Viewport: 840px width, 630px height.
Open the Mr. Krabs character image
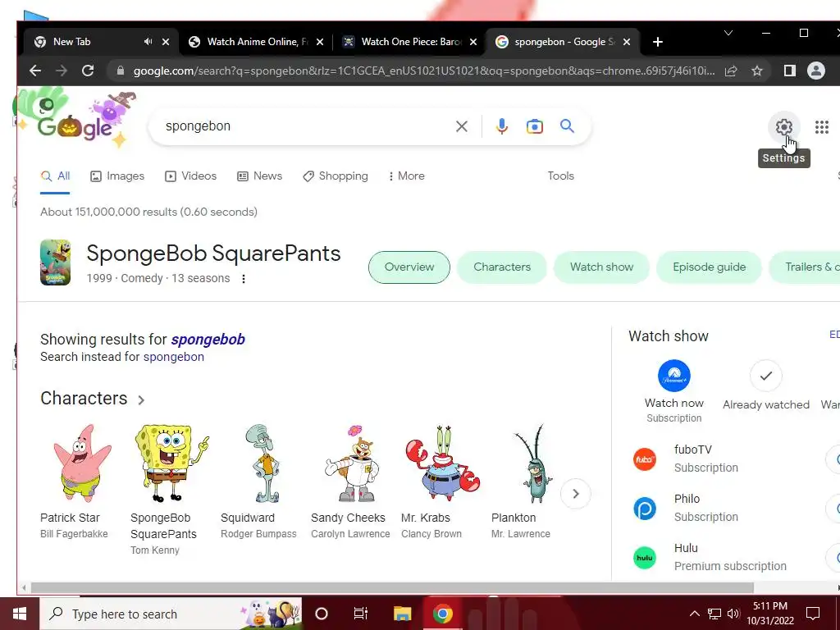(x=442, y=463)
